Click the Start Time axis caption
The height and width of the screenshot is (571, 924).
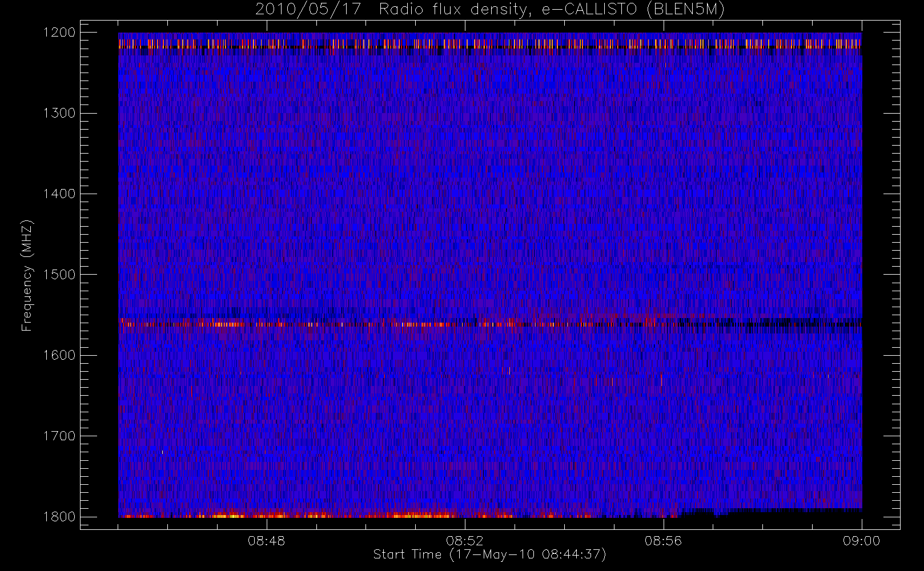coord(490,554)
